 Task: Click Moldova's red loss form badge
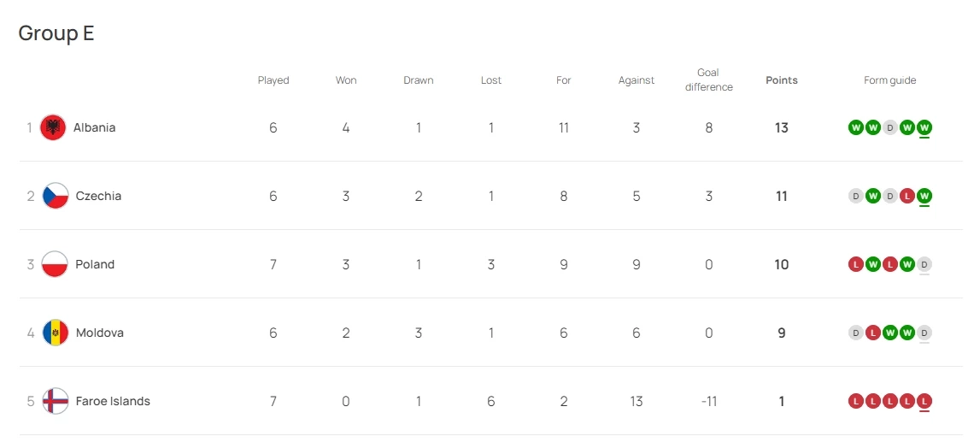tap(873, 333)
